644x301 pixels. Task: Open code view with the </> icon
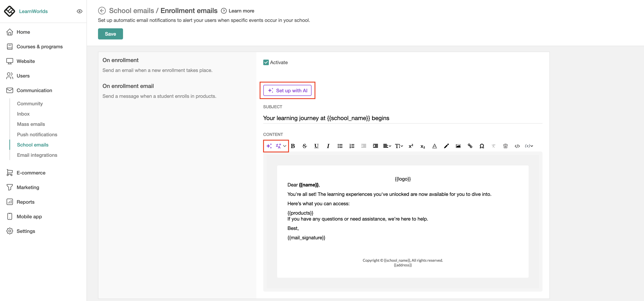coord(517,146)
